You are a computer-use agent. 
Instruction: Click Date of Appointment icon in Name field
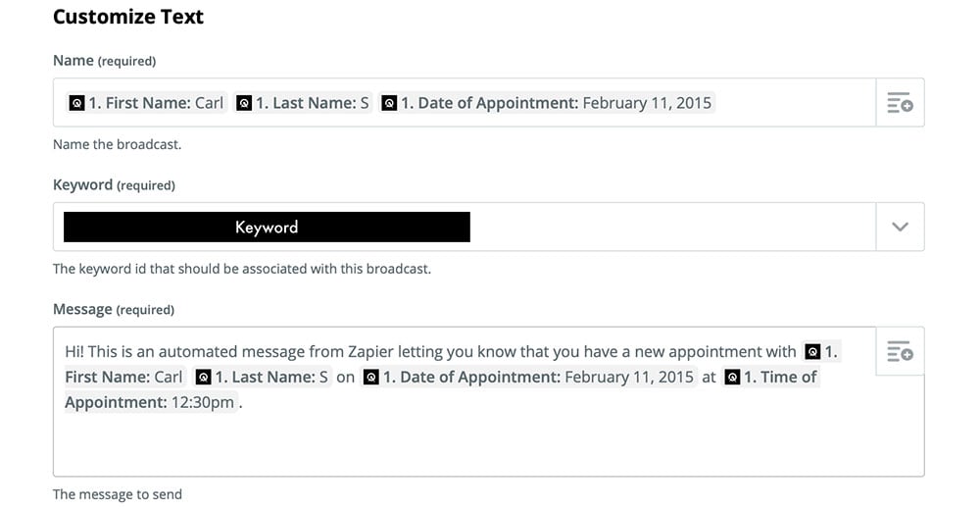coord(389,103)
